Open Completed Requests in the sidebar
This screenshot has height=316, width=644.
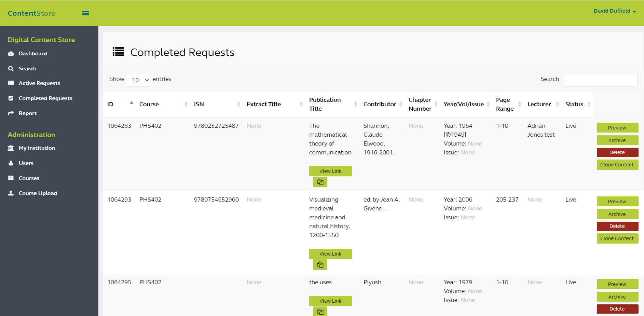(x=45, y=98)
